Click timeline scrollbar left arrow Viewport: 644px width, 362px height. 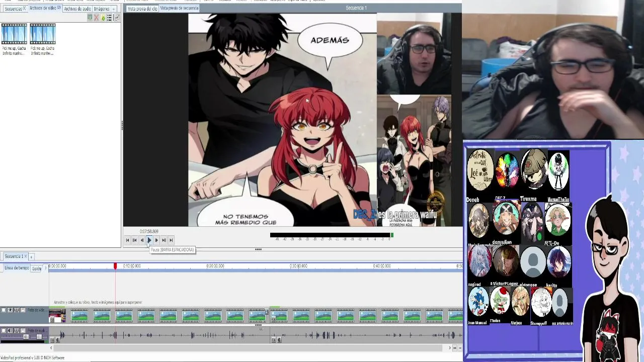(x=51, y=348)
